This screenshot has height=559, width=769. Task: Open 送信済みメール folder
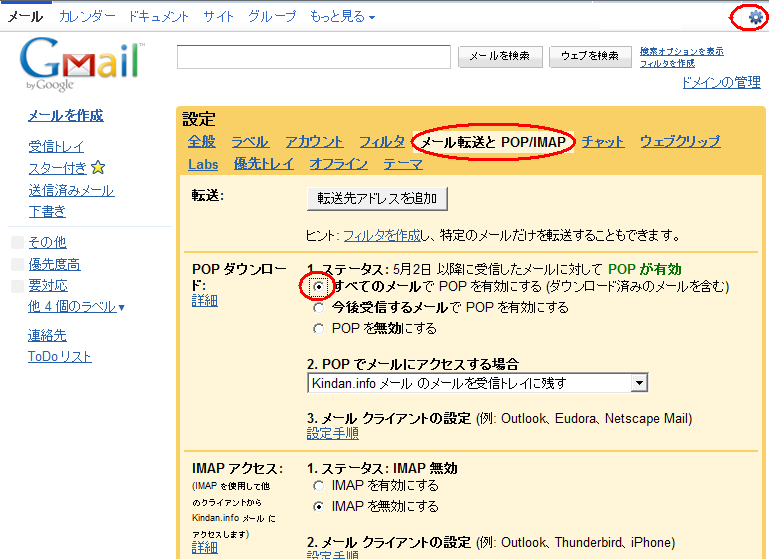point(72,190)
